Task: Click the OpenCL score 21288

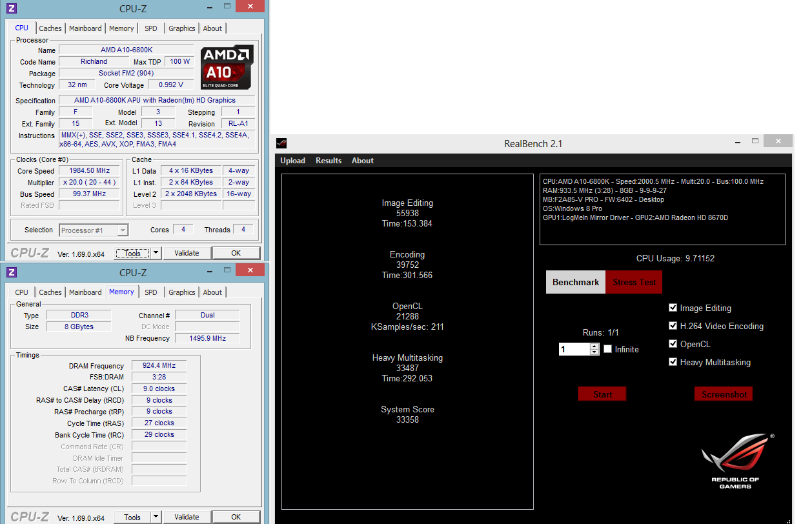Action: point(407,316)
